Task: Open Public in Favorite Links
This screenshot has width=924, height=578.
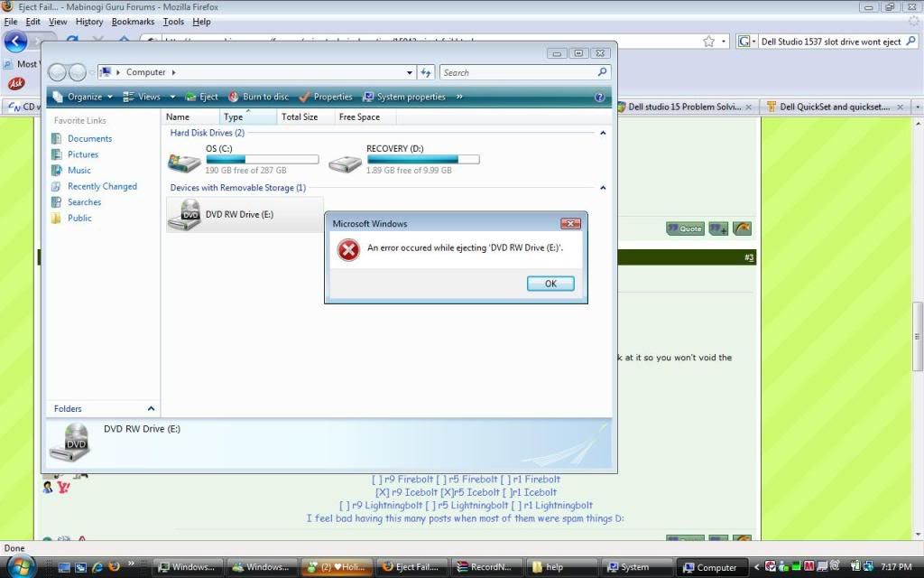Action: tap(79, 219)
